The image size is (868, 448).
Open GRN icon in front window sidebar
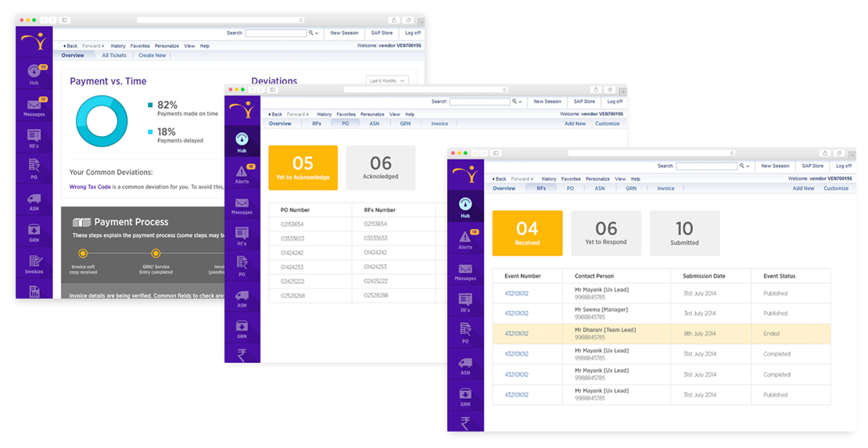tap(465, 394)
